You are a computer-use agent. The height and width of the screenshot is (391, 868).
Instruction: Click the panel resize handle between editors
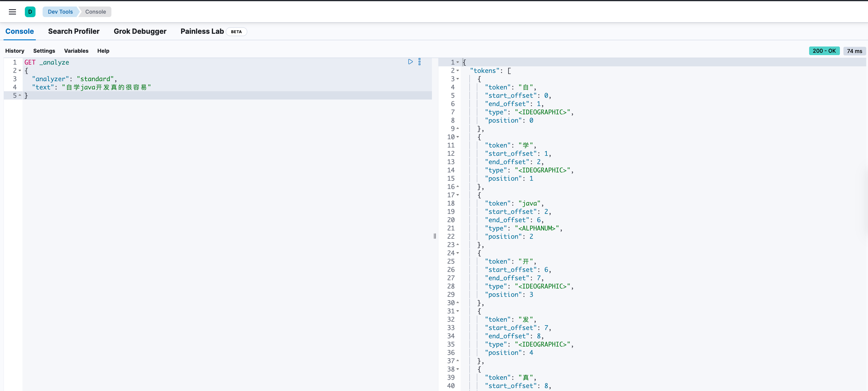435,236
